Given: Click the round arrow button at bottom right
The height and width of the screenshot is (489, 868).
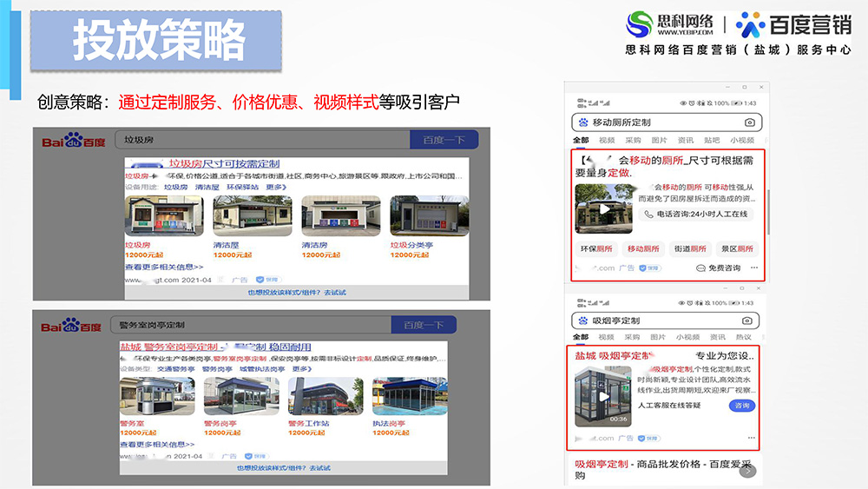Looking at the screenshot, I should tap(748, 471).
